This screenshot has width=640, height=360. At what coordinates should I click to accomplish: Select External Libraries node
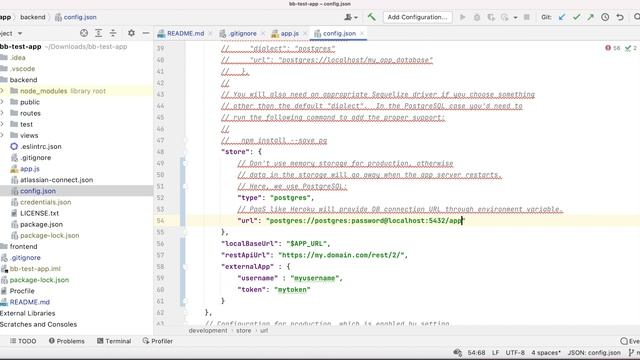(x=27, y=313)
